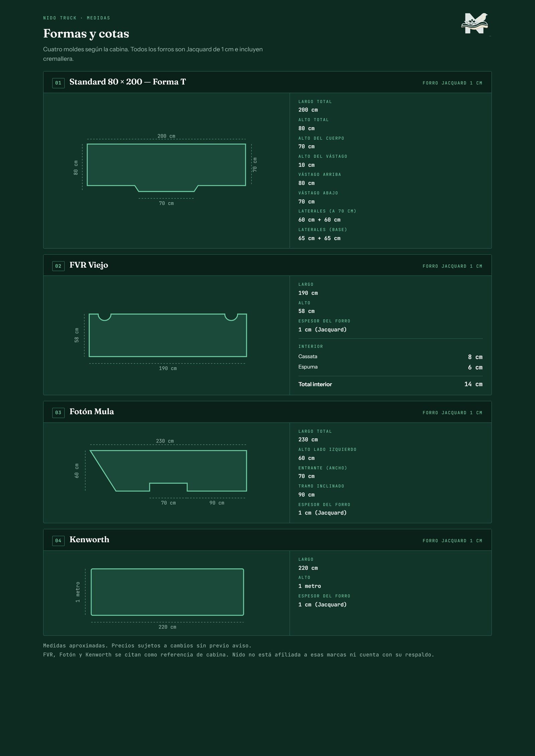Select the ALTO LADO IZQUIERDO value "60 cm"
This screenshot has height=756, width=535.
point(306,458)
